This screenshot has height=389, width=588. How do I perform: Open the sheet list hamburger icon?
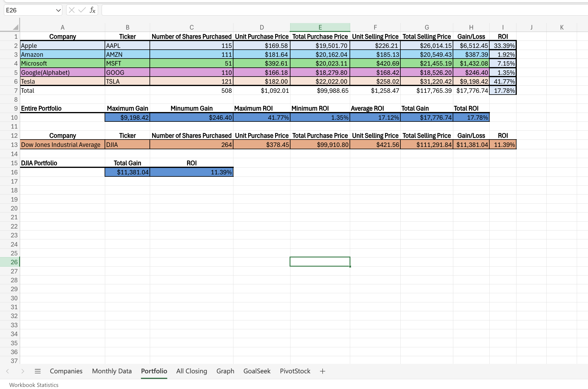pyautogui.click(x=38, y=371)
